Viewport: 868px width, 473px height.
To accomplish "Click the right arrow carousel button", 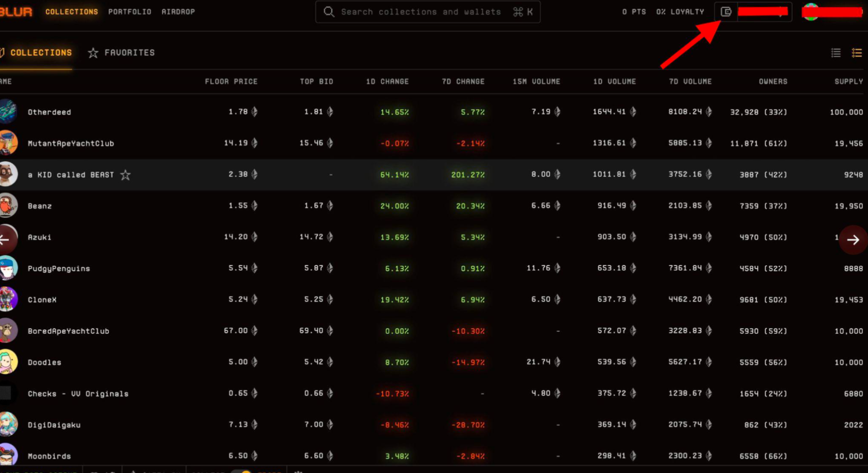I will pyautogui.click(x=853, y=239).
